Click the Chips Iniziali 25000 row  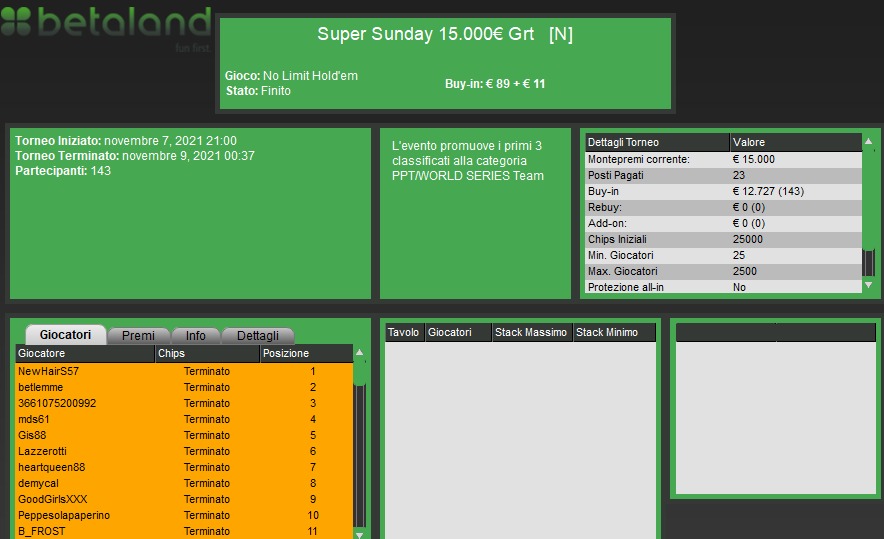click(x=723, y=239)
